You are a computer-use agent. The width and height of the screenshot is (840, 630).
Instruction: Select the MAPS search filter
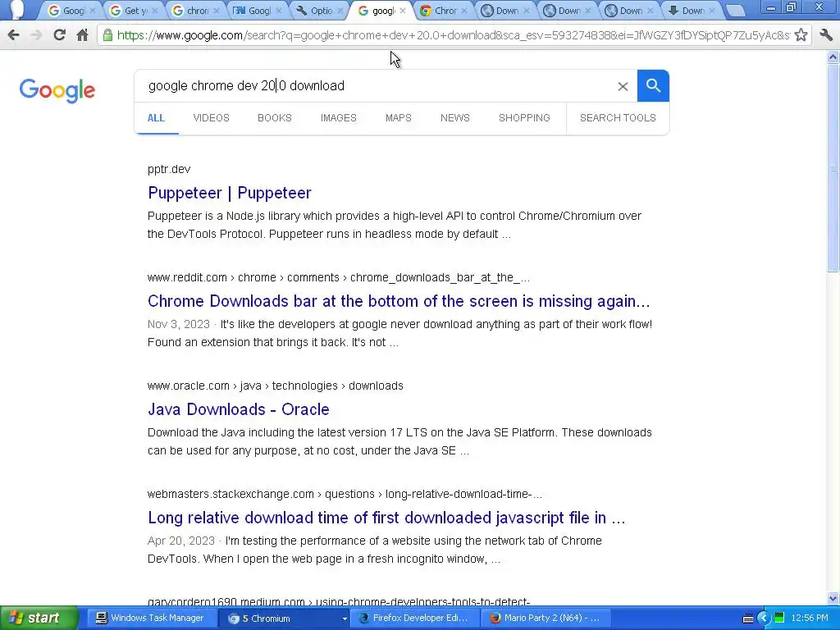(x=398, y=118)
